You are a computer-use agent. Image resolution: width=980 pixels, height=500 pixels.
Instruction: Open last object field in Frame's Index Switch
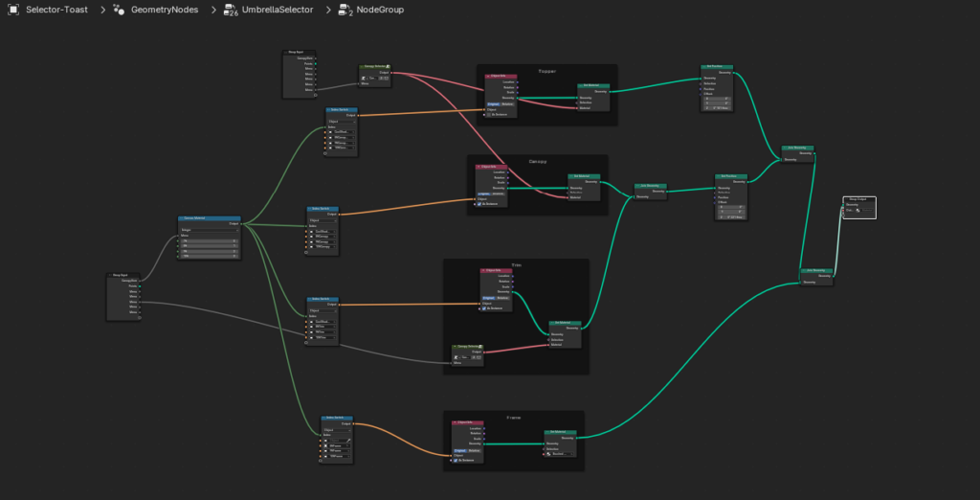coord(337,456)
